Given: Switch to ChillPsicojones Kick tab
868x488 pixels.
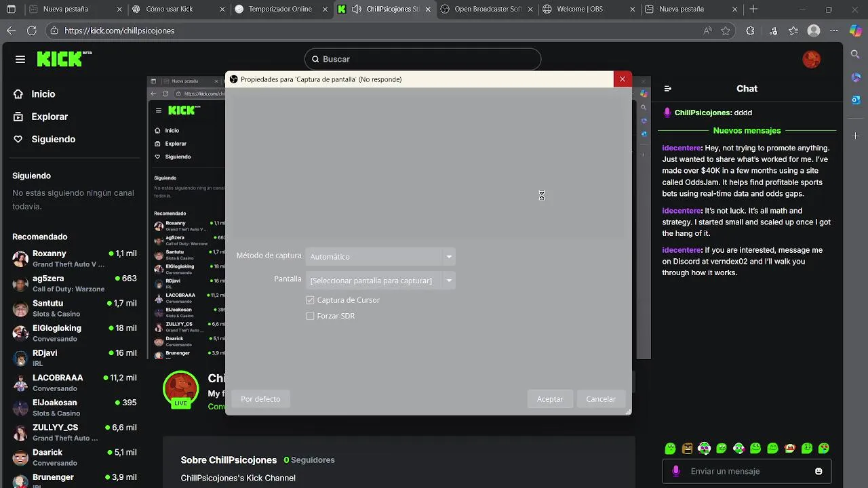Looking at the screenshot, I should 383,9.
